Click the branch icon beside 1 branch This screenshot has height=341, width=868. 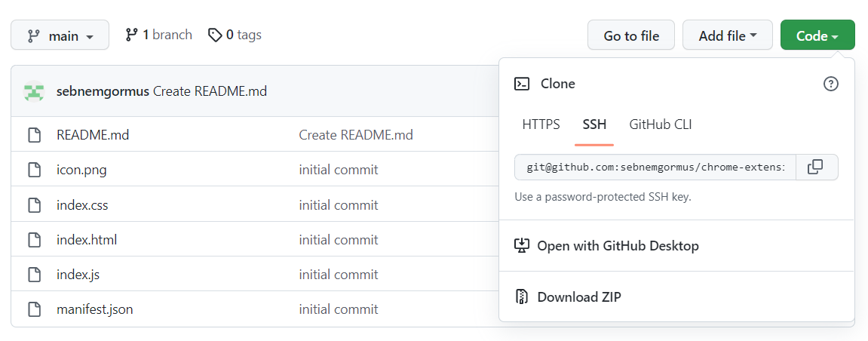point(131,35)
